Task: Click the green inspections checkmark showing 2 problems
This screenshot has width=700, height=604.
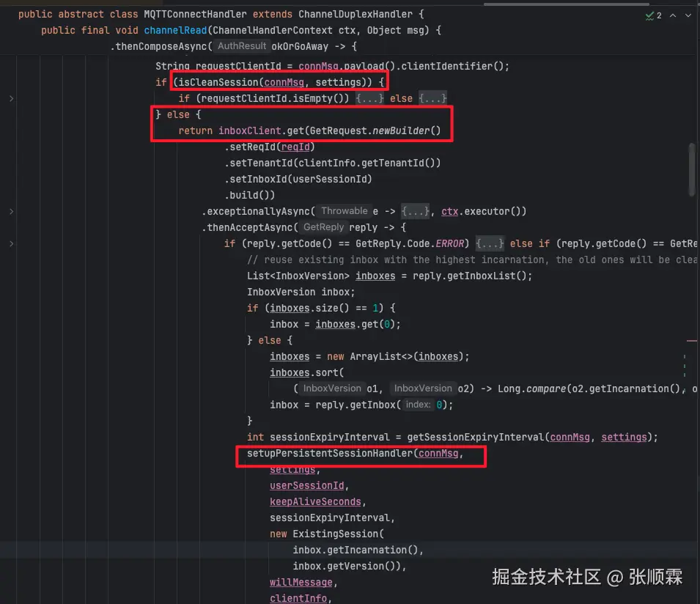Action: pos(649,15)
